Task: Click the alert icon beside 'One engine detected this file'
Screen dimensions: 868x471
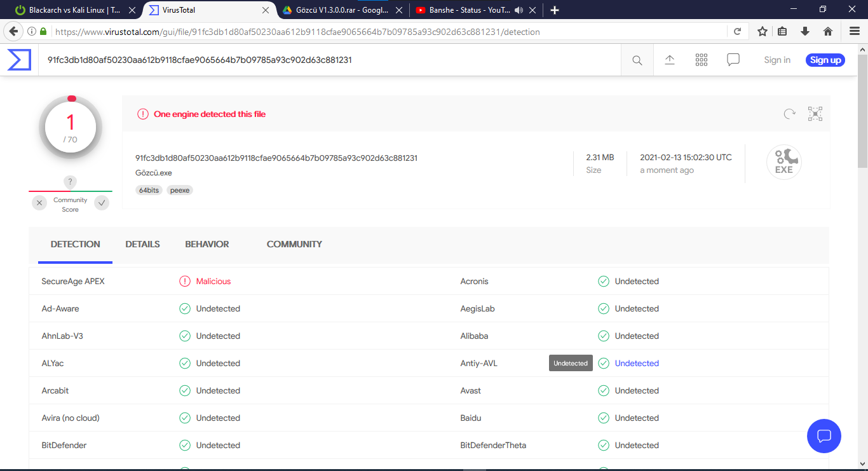Action: click(143, 114)
